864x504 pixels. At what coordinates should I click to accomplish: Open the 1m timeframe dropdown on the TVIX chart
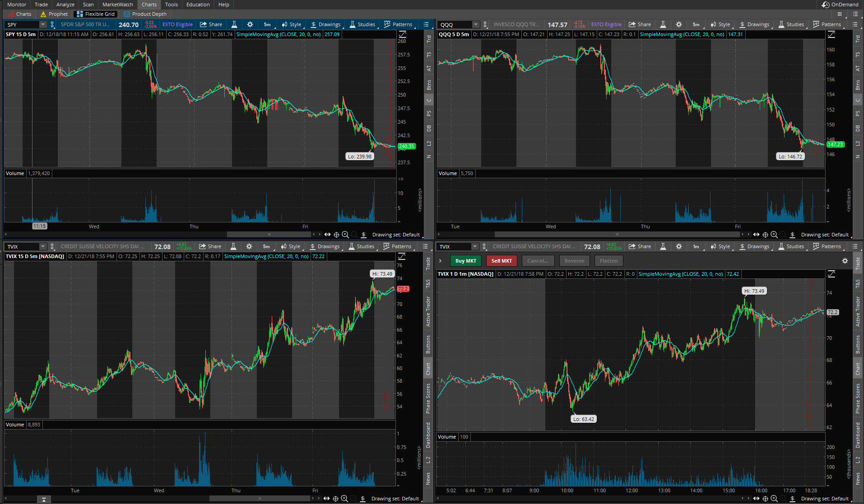(696, 246)
